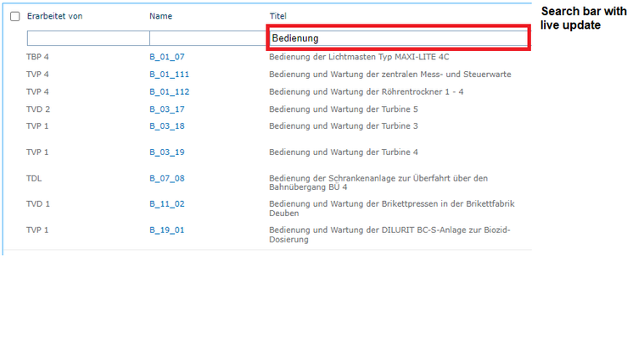Open document link B_11_02
This screenshot has width=644, height=339.
[x=167, y=204]
